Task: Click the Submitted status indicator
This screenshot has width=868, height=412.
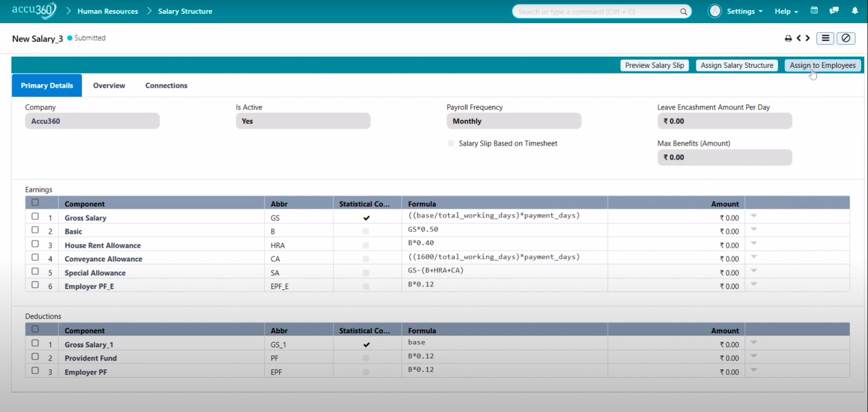Action: click(x=86, y=38)
